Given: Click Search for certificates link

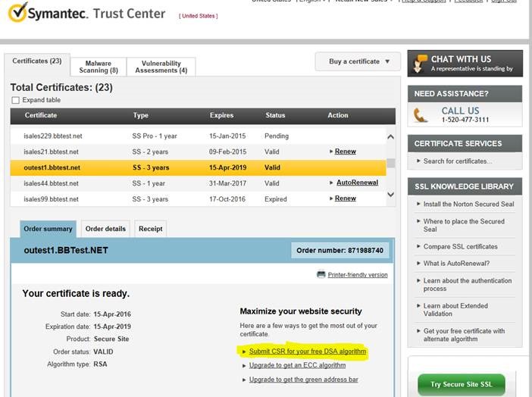Looking at the screenshot, I should 458,161.
